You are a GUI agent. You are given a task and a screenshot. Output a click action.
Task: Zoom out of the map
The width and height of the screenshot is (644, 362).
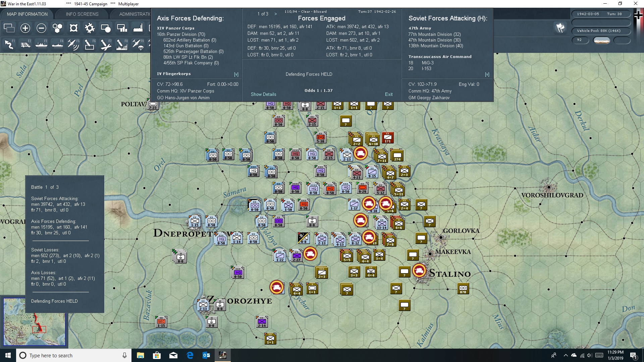[41, 28]
